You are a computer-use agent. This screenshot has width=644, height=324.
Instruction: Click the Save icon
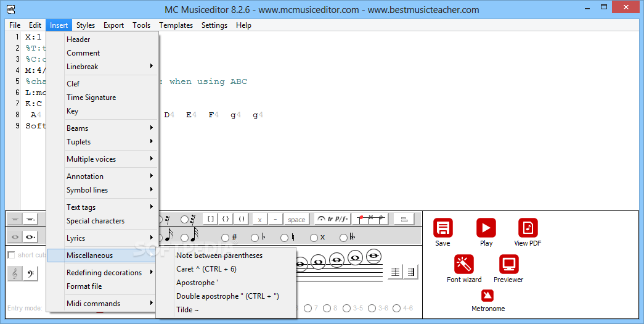(x=442, y=228)
